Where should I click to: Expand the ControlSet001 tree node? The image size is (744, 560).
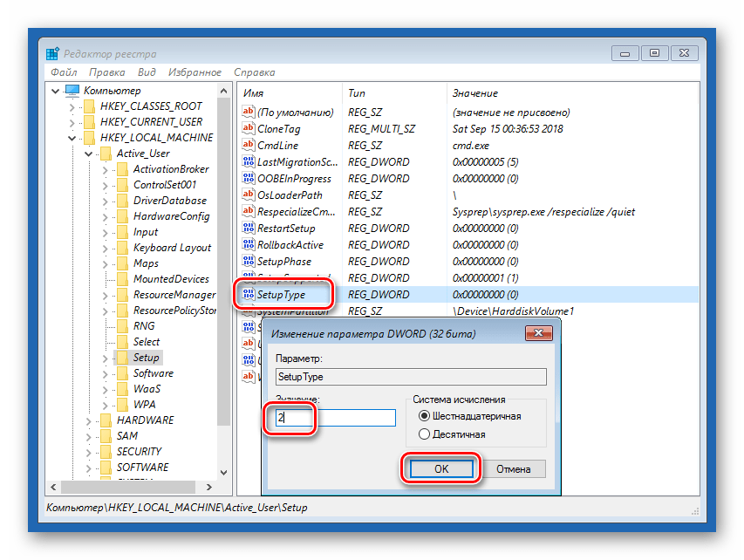point(104,185)
